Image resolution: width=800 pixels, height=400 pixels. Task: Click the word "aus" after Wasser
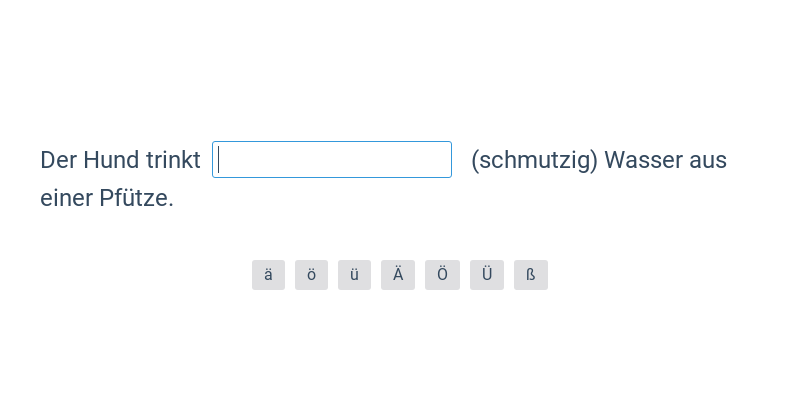coord(708,160)
